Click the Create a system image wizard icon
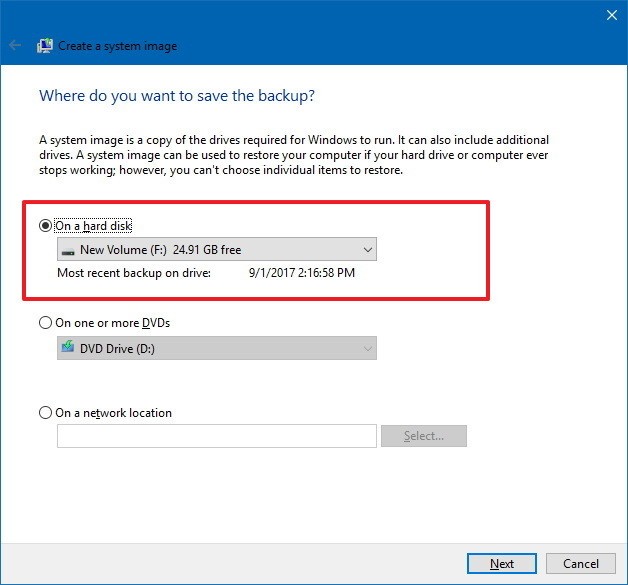 click(45, 46)
